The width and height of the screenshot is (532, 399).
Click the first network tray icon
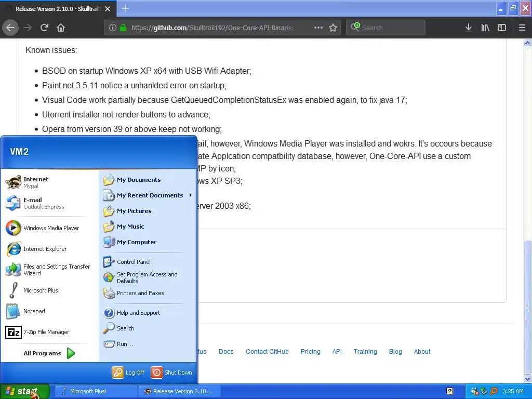475,392
